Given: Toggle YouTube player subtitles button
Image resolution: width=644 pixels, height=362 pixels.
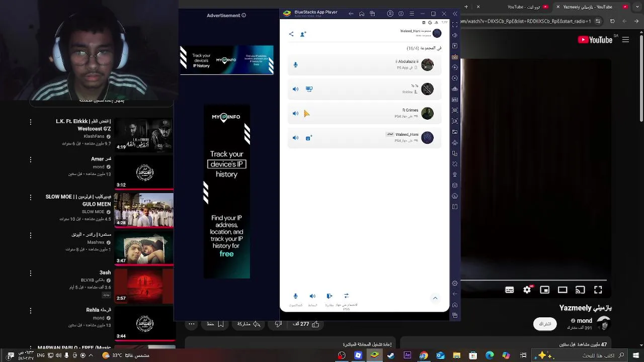Looking at the screenshot, I should [510, 290].
